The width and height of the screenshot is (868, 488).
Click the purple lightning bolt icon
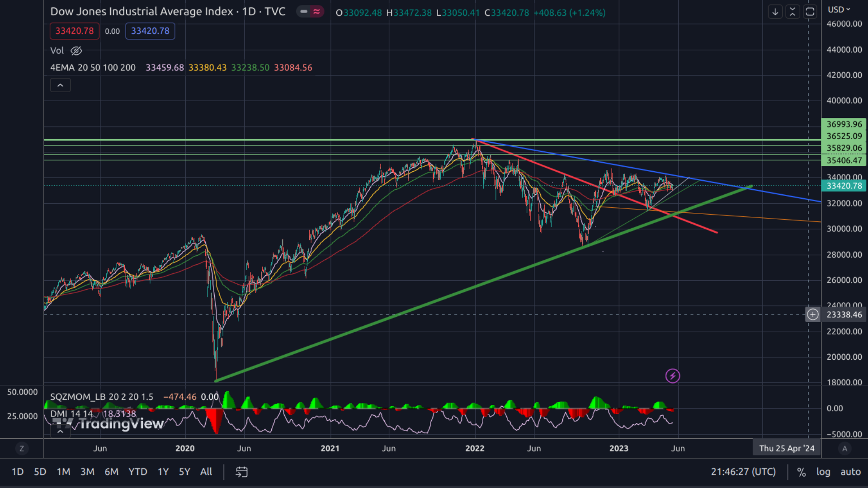pos(673,376)
